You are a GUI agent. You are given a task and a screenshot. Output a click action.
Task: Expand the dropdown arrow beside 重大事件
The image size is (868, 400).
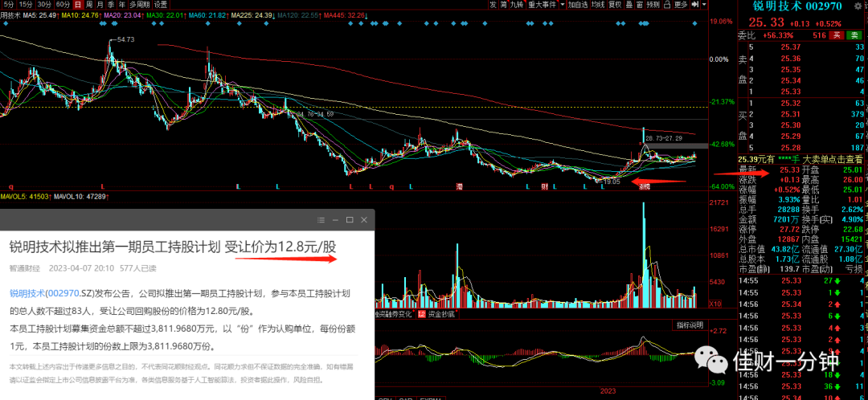click(563, 5)
